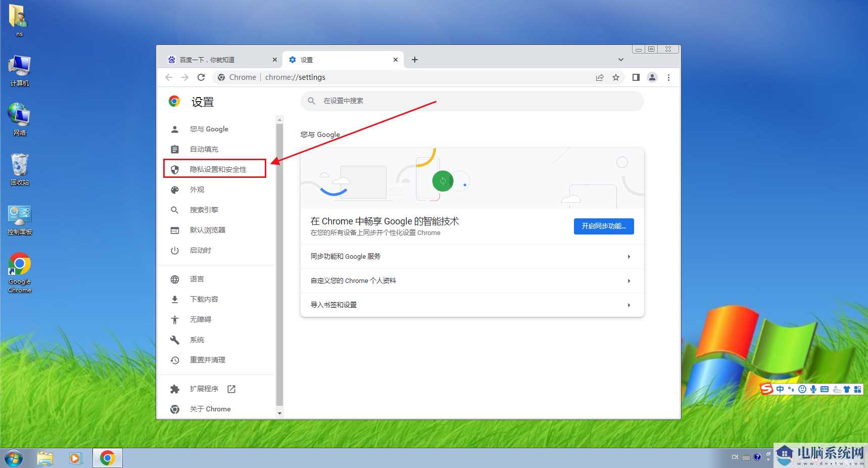Click the 在设置中搜索 search field
The height and width of the screenshot is (468, 868).
click(x=472, y=101)
